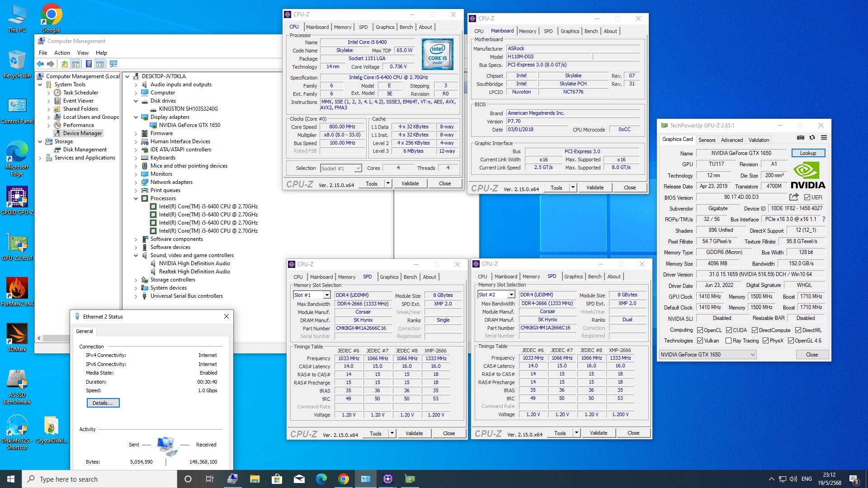Switch to the Advanced tab in GPU-Z
Screen dimensions: 868x488
tap(731, 140)
